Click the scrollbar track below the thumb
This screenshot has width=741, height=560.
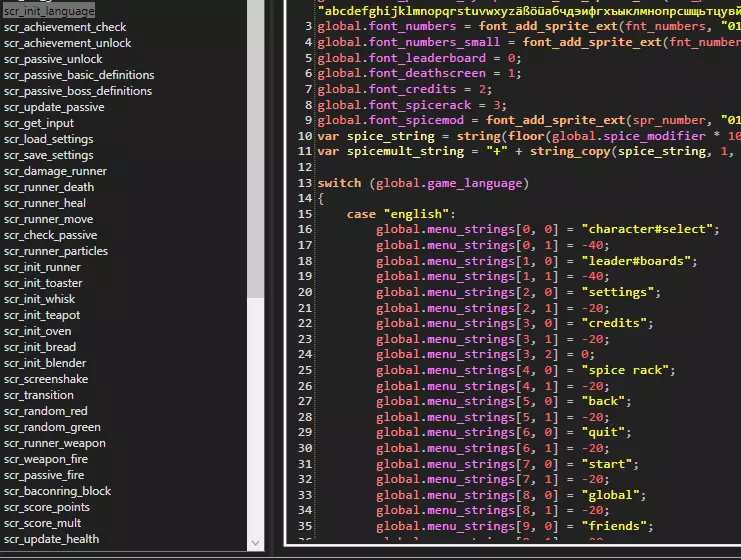point(256,416)
